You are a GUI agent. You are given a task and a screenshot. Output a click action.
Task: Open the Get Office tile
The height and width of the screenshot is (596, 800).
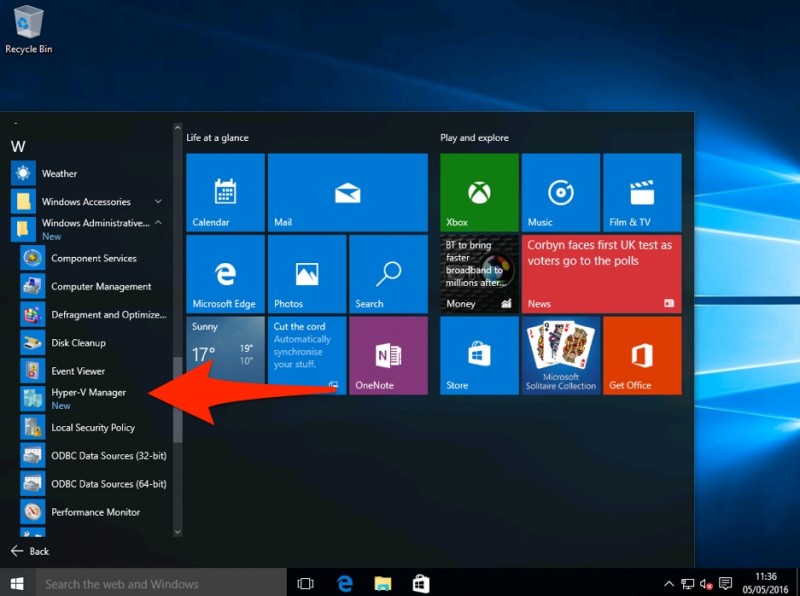[642, 356]
